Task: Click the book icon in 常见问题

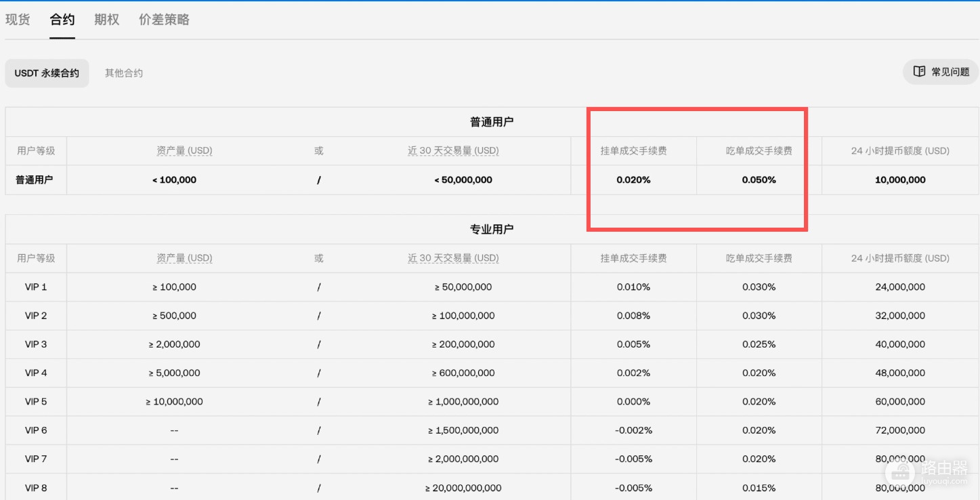Action: coord(919,72)
